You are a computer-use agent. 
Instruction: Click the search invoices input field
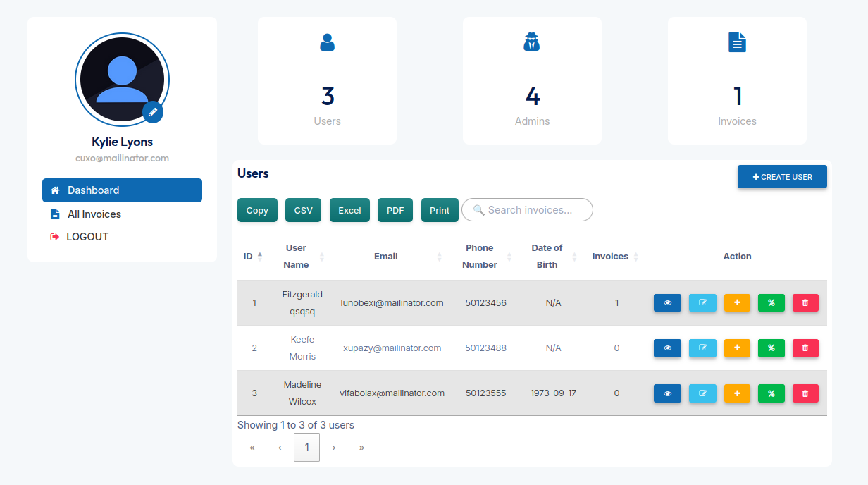click(527, 209)
